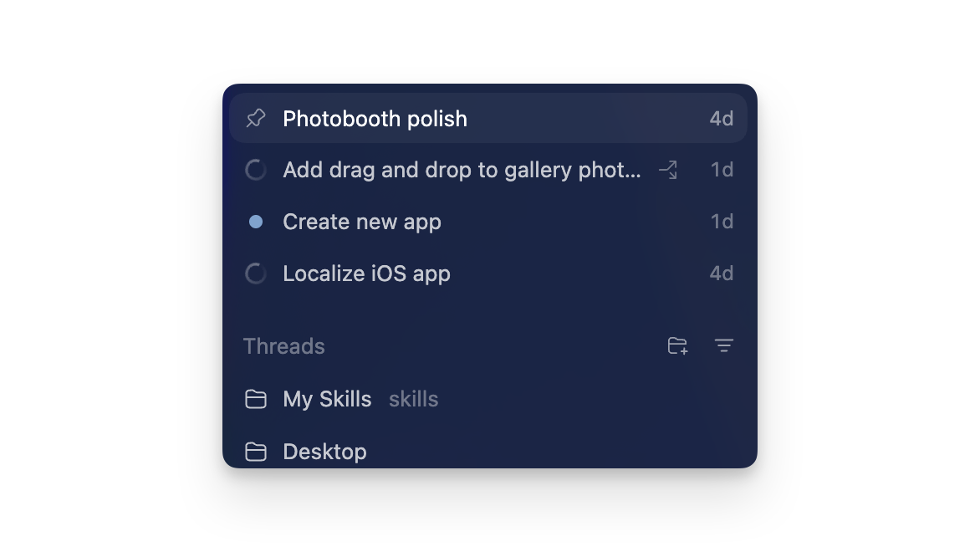Expand the Desktop folder
Screen dimensions: 980x552
[x=324, y=451]
